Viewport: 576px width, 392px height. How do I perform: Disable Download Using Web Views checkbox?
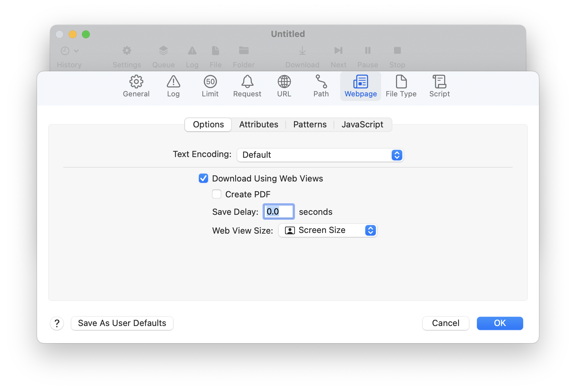(203, 179)
